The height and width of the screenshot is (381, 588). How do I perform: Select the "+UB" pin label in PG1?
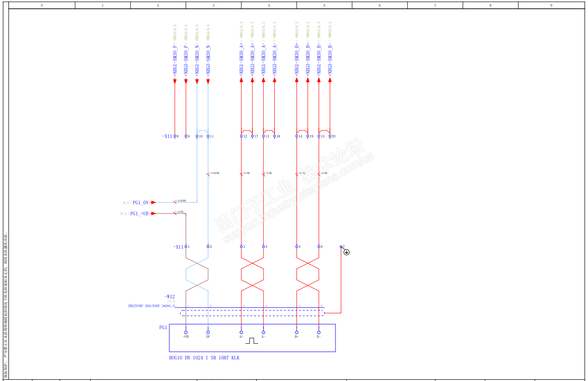pos(186,337)
